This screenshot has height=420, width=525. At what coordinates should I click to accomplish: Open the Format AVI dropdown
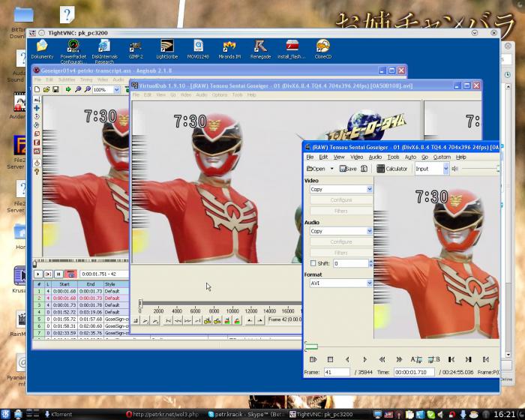(341, 283)
